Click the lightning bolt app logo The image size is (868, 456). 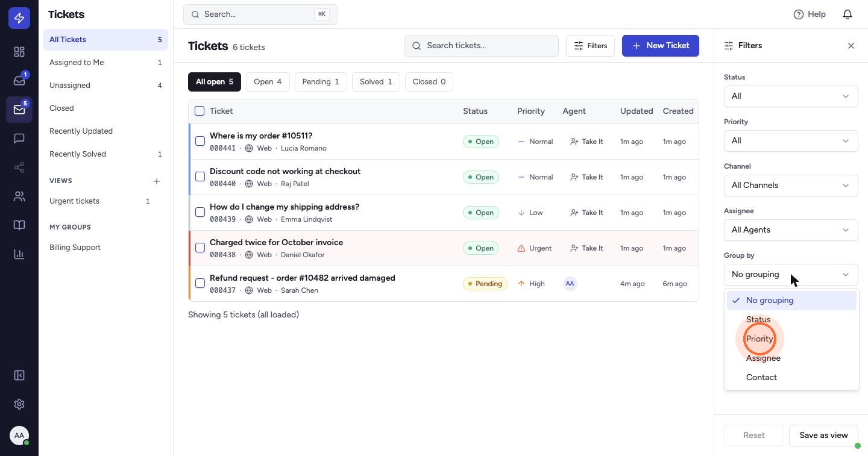point(19,18)
